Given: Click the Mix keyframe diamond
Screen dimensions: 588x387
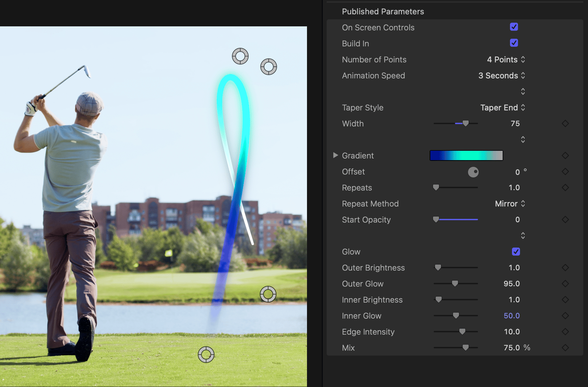Looking at the screenshot, I should [565, 348].
